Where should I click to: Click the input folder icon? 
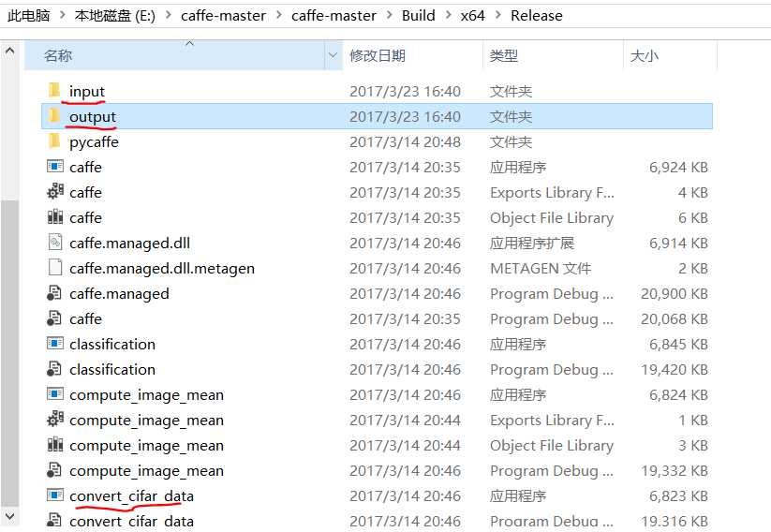tap(54, 91)
